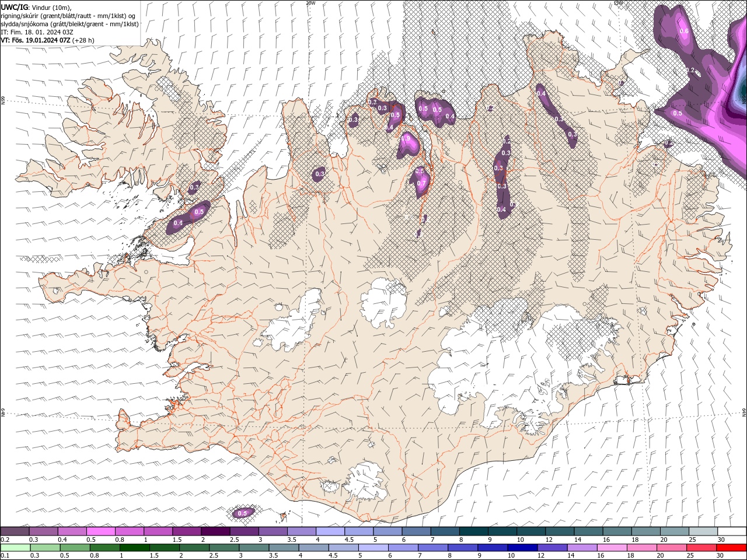Click the deep purple 2 swatch in the top legend
Image resolution: width=747 pixels, height=560 pixels.
[x=215, y=531]
